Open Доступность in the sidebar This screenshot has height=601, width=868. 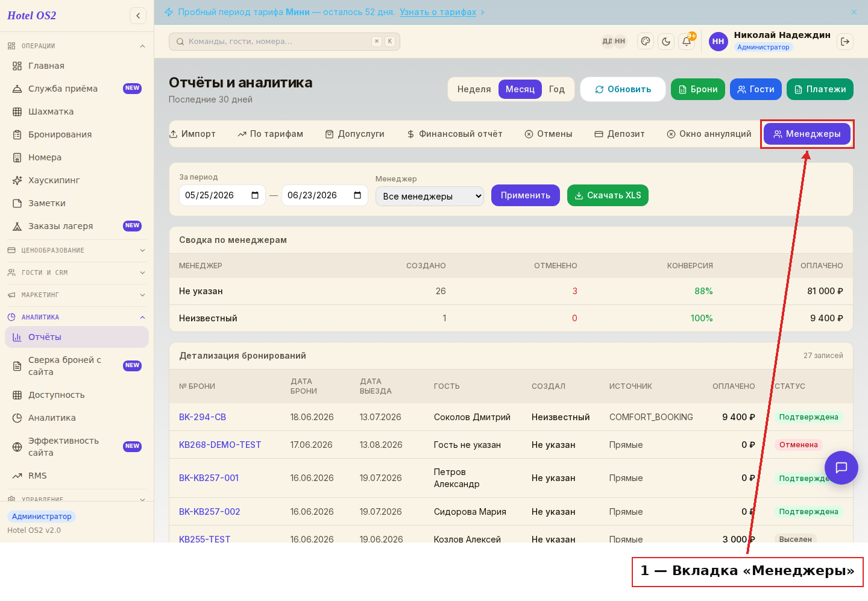[x=77, y=395]
